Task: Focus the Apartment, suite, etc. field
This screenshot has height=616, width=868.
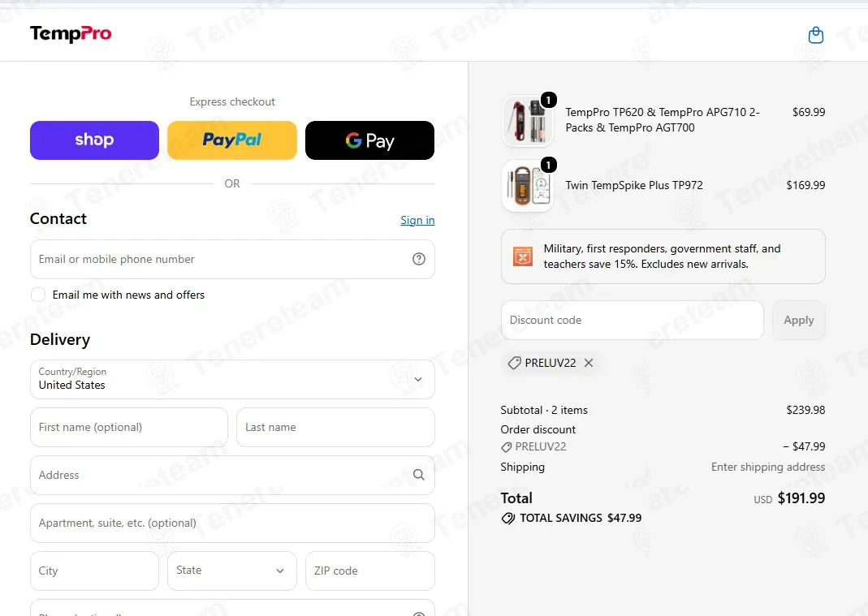Action: (x=232, y=523)
